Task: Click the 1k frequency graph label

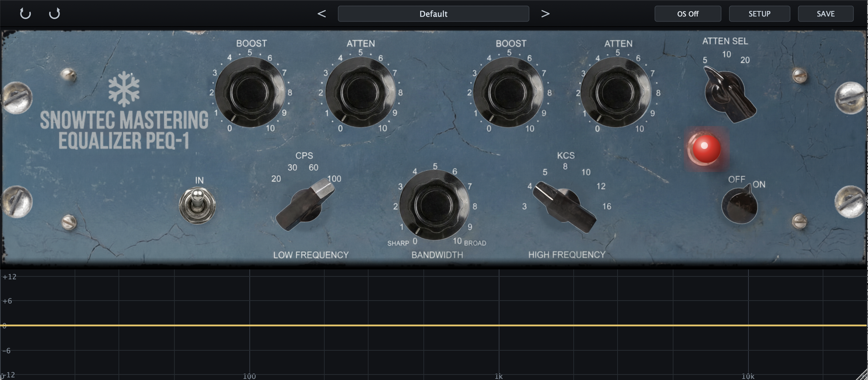Action: click(x=499, y=376)
